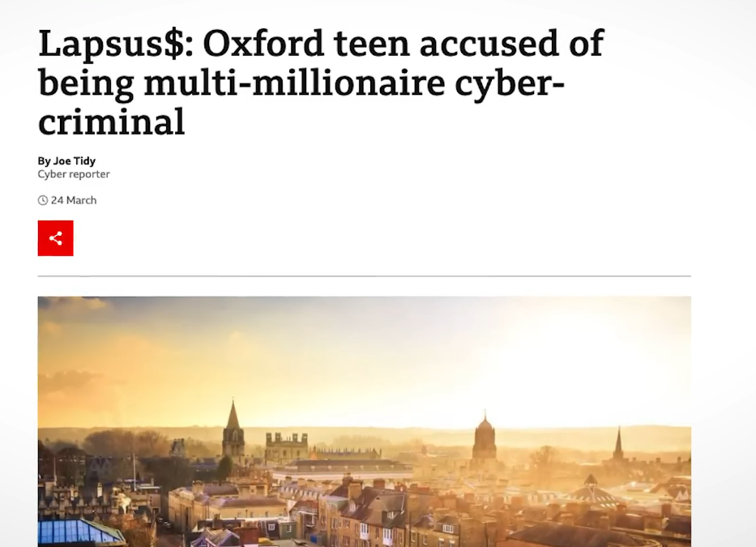
Task: Click the word "Lapsus$" in the headline
Action: click(x=112, y=45)
